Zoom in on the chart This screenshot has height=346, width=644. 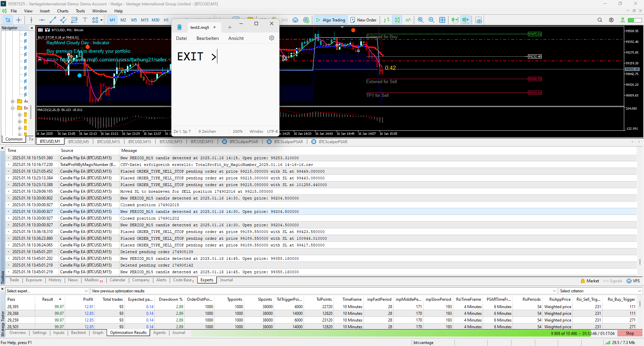tap(421, 20)
